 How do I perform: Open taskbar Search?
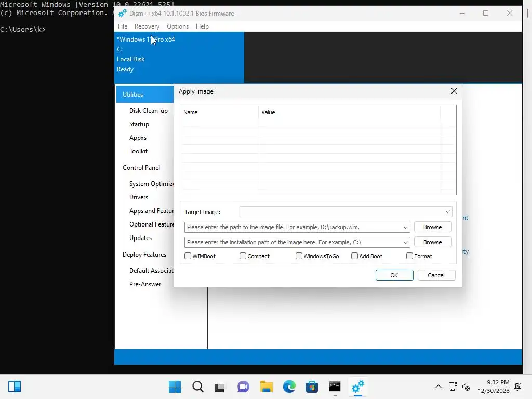(x=198, y=387)
